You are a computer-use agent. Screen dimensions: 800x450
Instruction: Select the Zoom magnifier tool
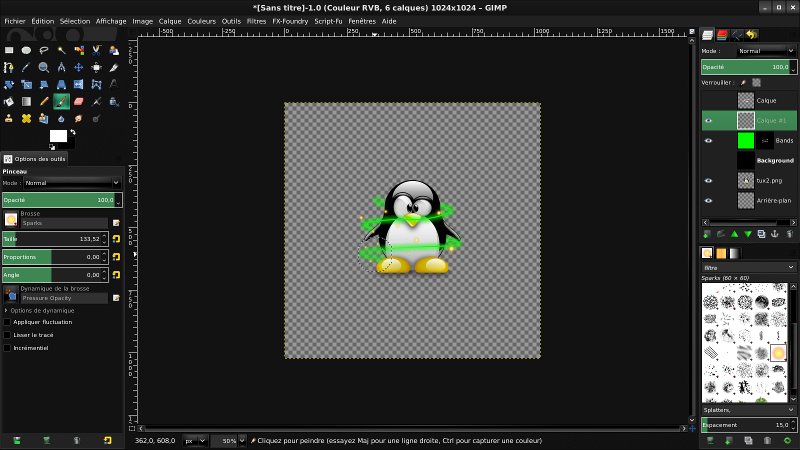[x=44, y=67]
